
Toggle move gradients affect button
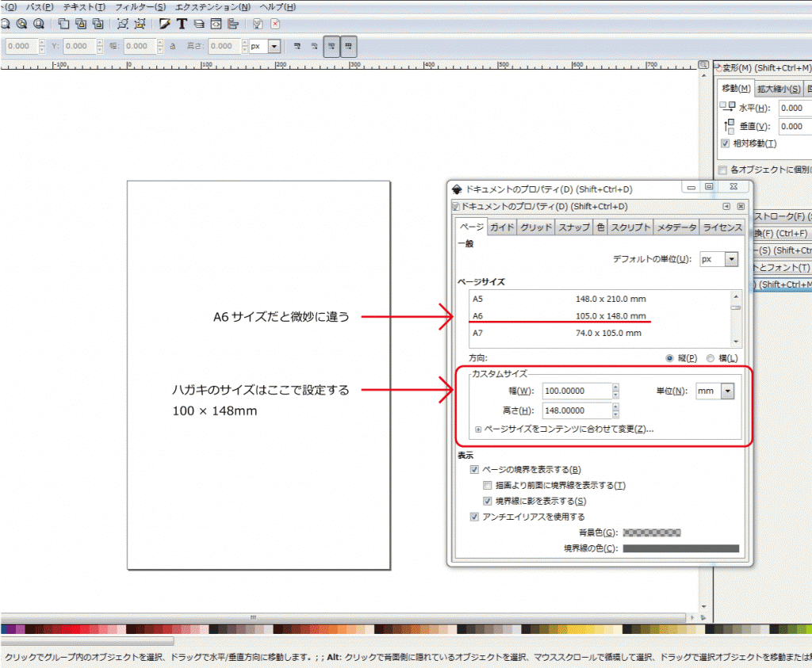(331, 46)
